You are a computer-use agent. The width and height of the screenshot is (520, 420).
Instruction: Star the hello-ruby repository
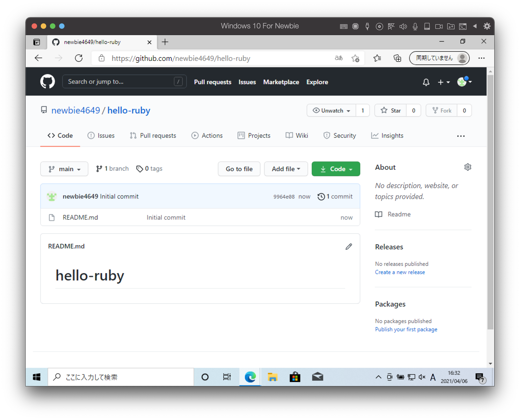[391, 110]
